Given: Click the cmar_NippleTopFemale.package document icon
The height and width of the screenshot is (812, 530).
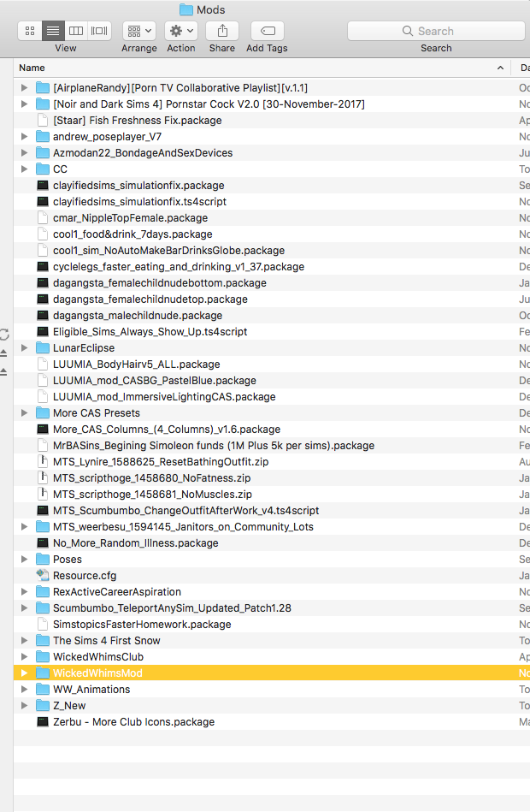Looking at the screenshot, I should 43,218.
